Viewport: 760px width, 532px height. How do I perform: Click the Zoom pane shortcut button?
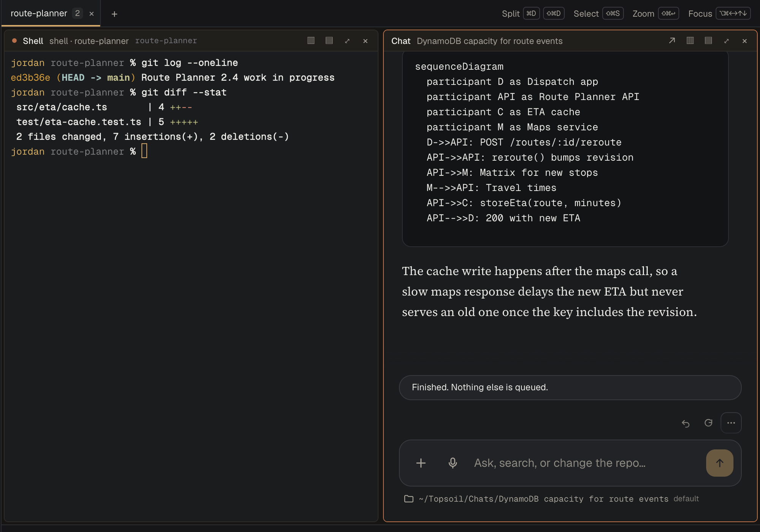point(668,14)
